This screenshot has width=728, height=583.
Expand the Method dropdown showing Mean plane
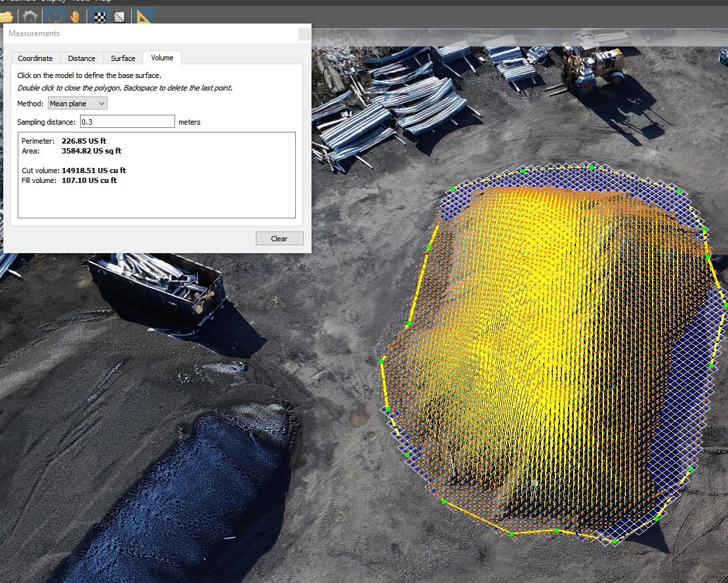click(77, 104)
